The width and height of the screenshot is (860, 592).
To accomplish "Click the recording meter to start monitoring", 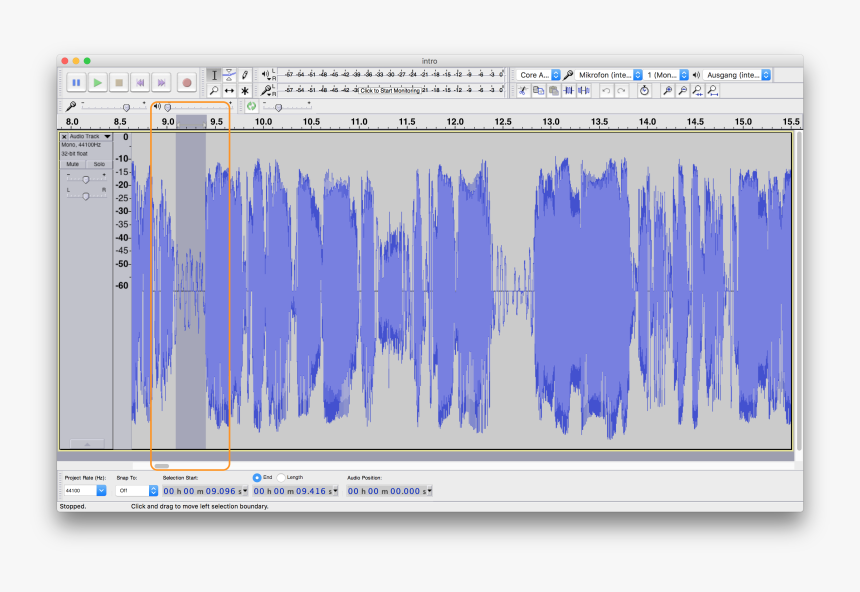I will [391, 91].
